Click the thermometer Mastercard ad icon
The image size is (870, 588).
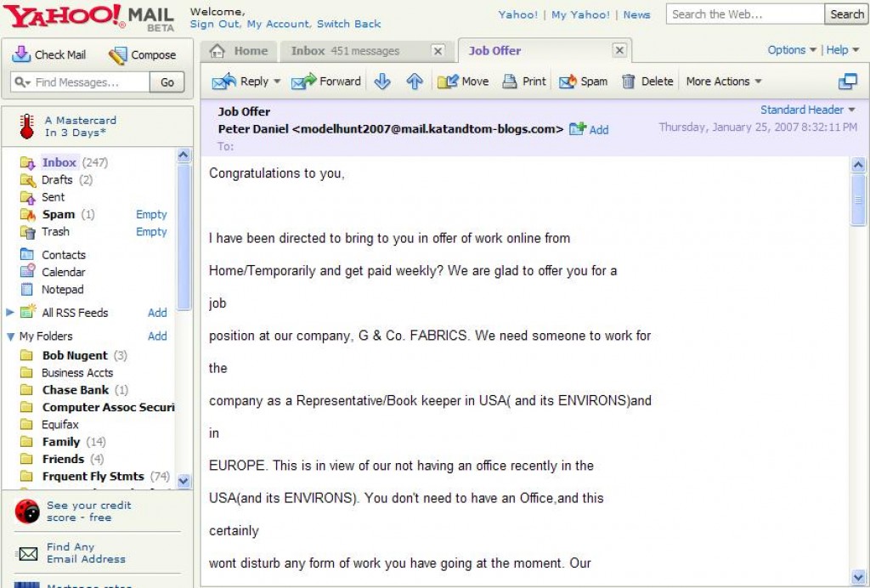click(x=26, y=127)
